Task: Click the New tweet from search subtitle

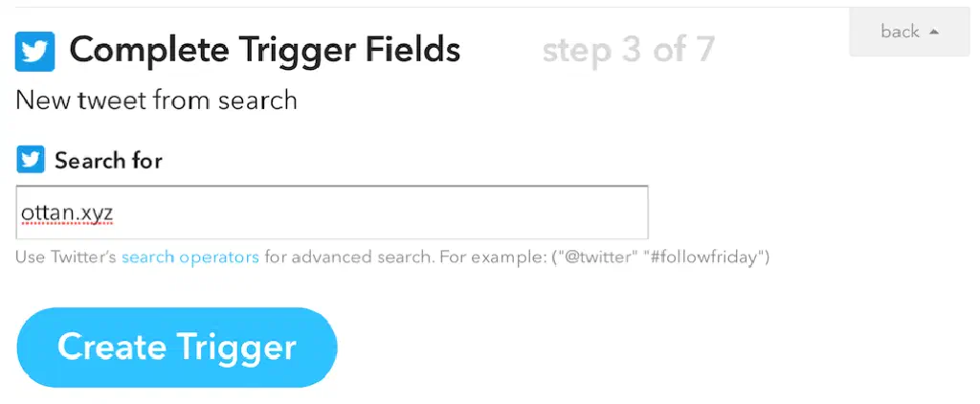Action: click(x=156, y=100)
